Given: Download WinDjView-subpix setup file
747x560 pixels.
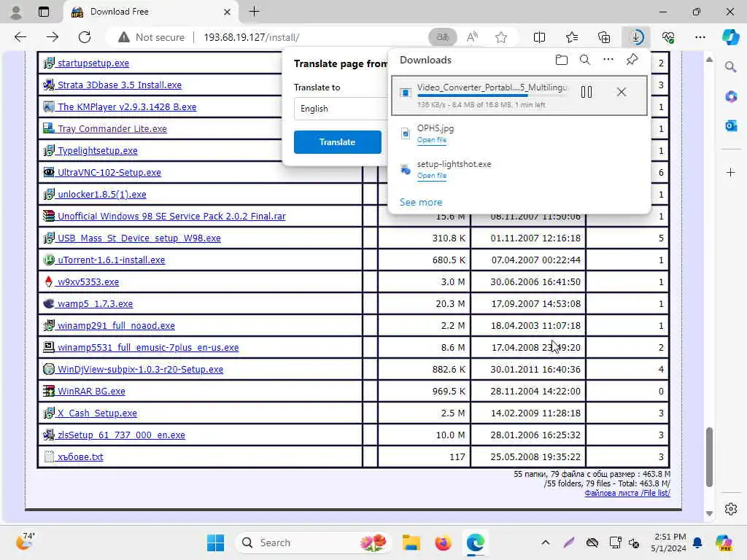Looking at the screenshot, I should coord(140,370).
